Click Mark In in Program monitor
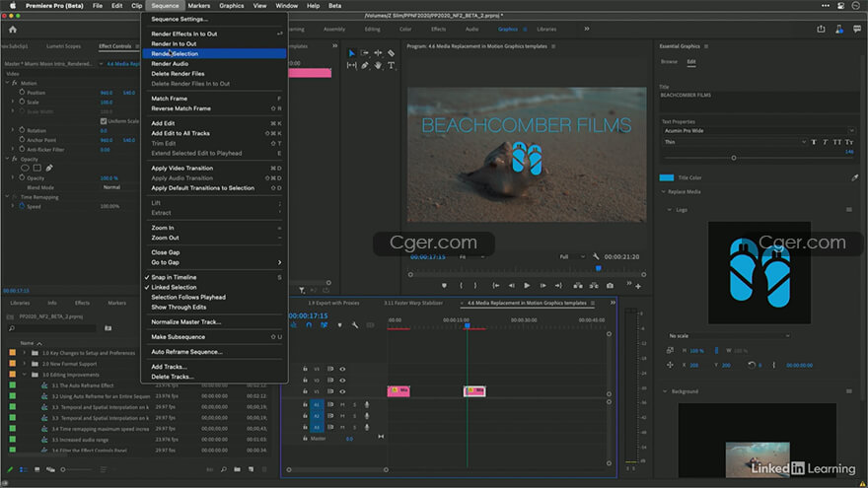The image size is (868, 488). click(x=461, y=286)
